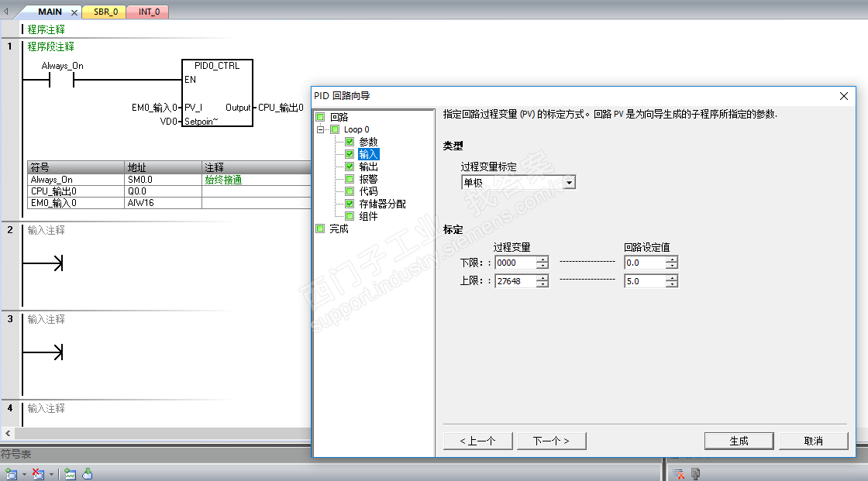This screenshot has height=481, width=868.
Task: Click the AIW16 address cell
Action: (x=164, y=203)
